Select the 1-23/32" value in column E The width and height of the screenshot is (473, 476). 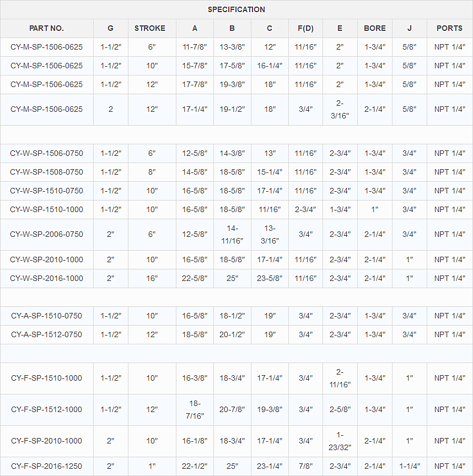[x=340, y=441]
